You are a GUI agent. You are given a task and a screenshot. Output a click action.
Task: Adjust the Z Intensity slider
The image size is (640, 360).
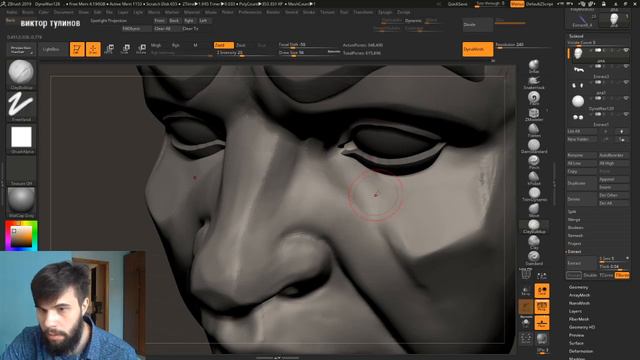[x=244, y=53]
